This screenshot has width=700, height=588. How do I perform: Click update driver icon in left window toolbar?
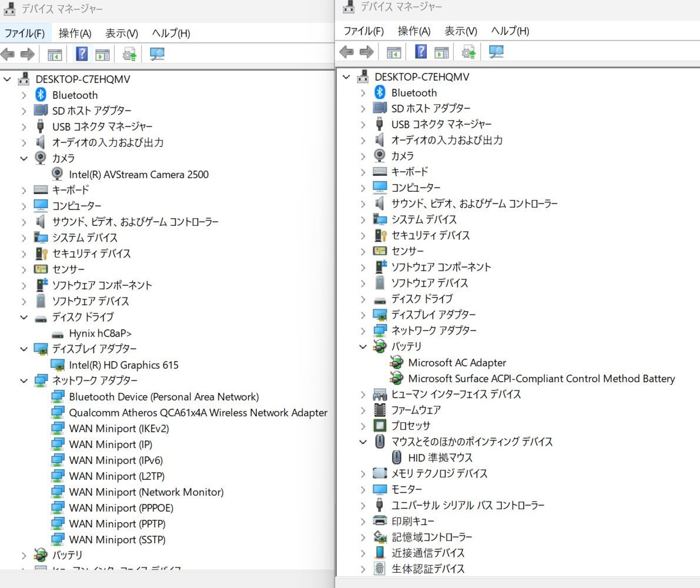point(129,55)
